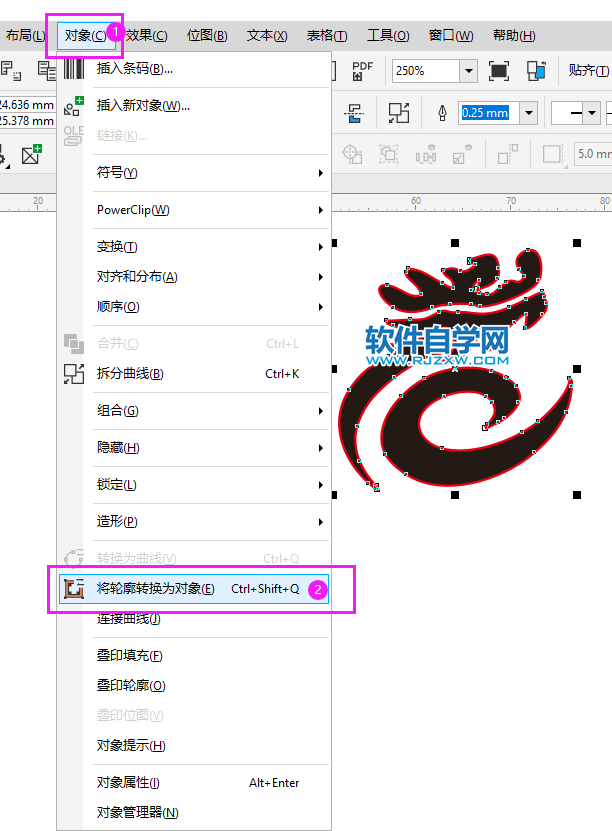The height and width of the screenshot is (831, 612).
Task: Choose 叠印轮廓(O) option
Action: point(194,686)
